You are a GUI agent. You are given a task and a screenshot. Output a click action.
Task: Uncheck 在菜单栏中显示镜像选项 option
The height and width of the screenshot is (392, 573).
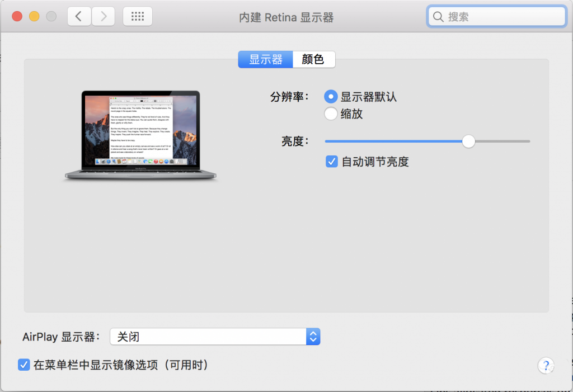[x=24, y=365]
